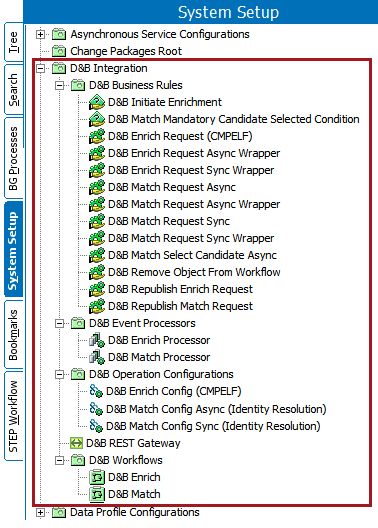Select 'D&B Republish Enrich Request' label
The height and width of the screenshot is (528, 378).
tap(180, 289)
